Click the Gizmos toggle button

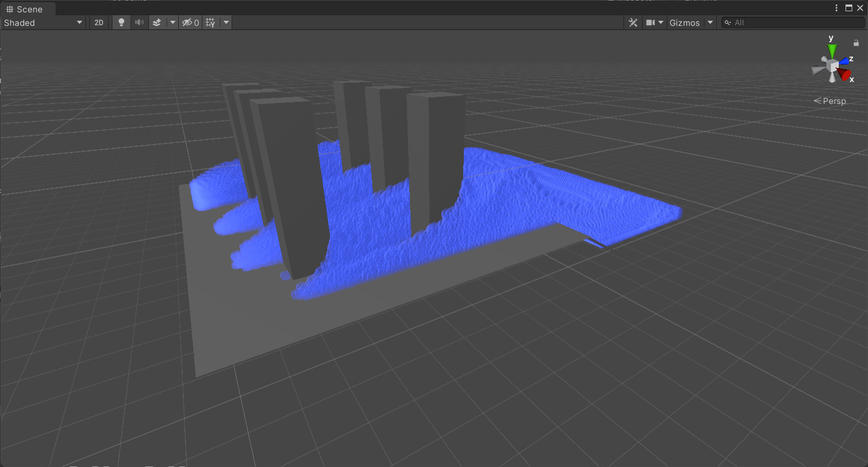pos(684,22)
